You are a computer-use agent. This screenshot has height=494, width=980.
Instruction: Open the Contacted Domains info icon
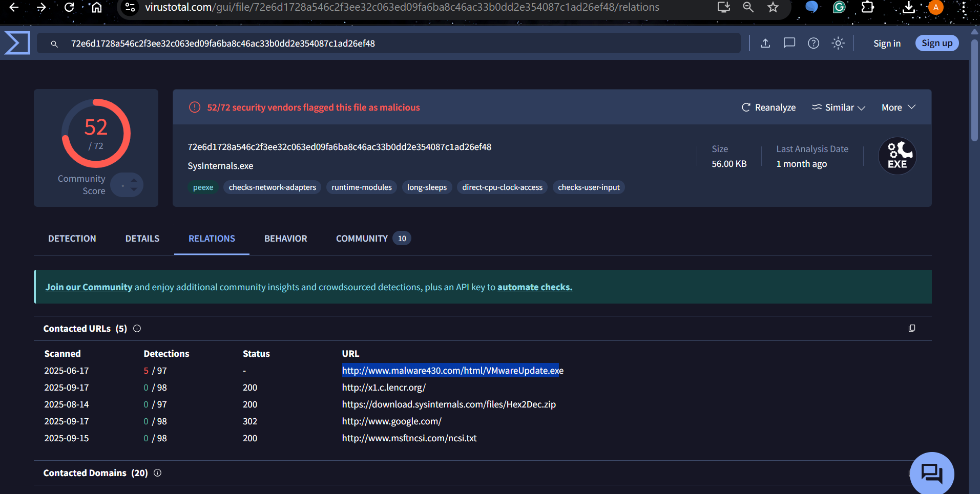[158, 473]
